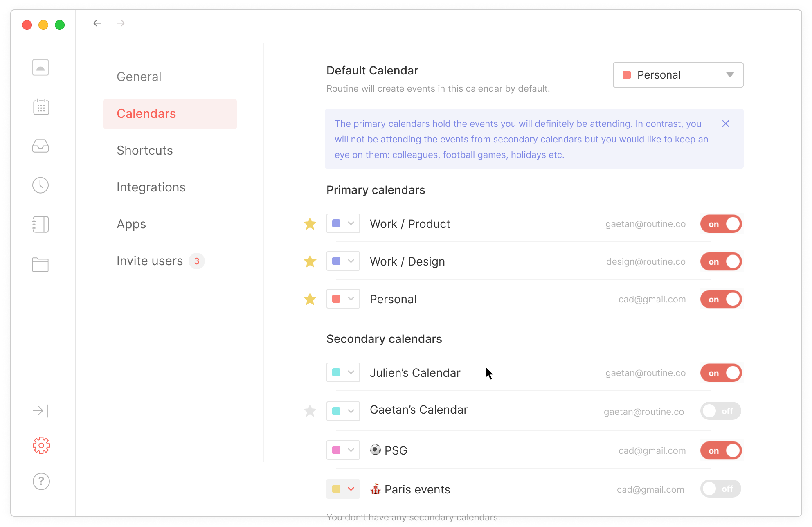Click the clock icon in the sidebar
Screen dimensions: 812x527
click(40, 185)
